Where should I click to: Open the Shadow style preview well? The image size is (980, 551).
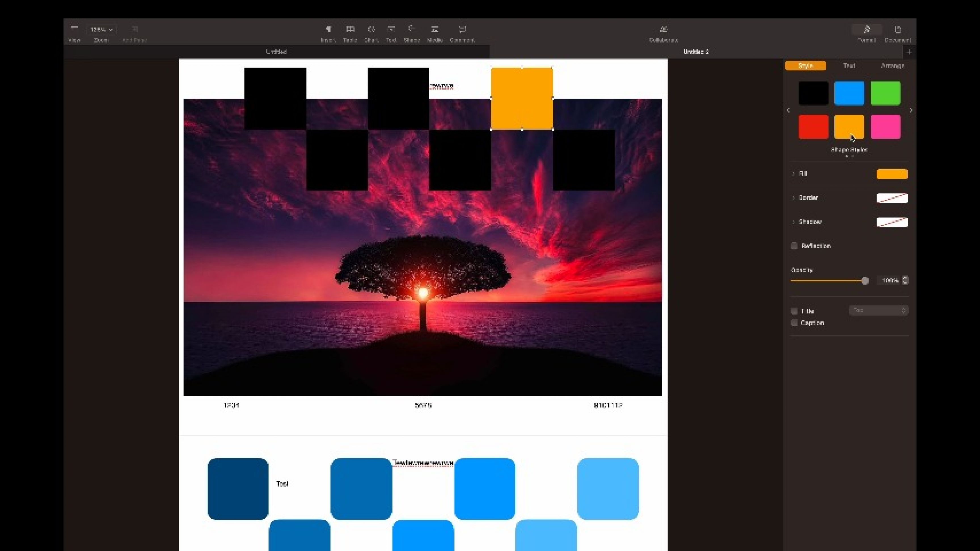click(892, 222)
